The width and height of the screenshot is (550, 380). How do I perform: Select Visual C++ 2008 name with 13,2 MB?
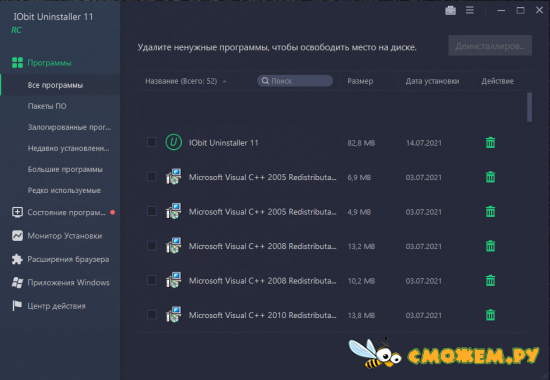[262, 246]
